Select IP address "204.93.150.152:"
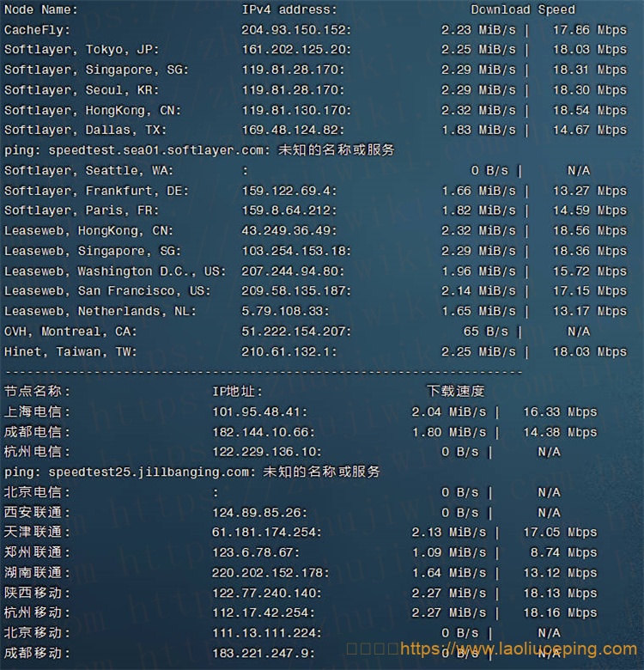The height and width of the screenshot is (670, 644). pyautogui.click(x=296, y=30)
